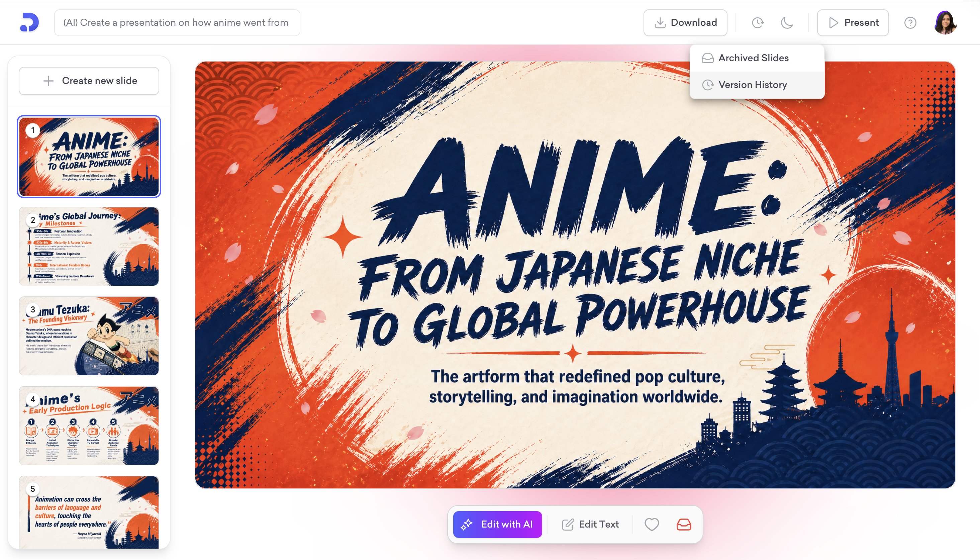Click the Edit with AI button
980x560 pixels.
pos(497,524)
